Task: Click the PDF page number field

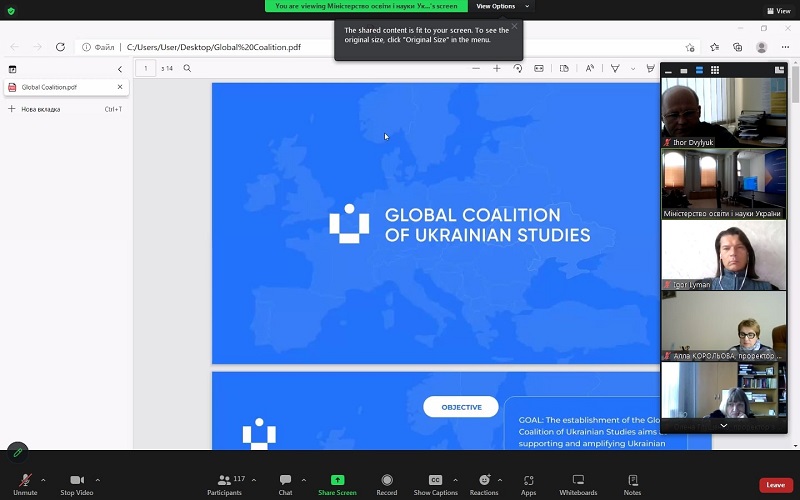Action: [x=145, y=68]
